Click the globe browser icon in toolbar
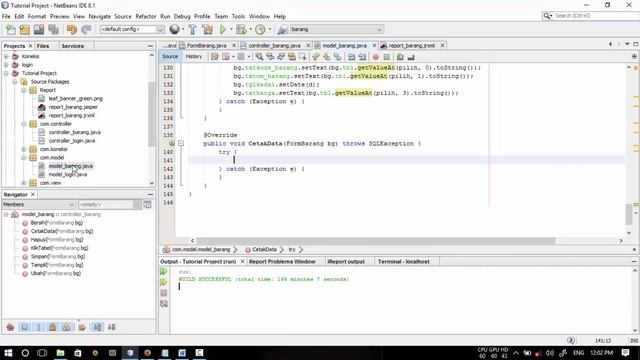The width and height of the screenshot is (640, 360). (x=174, y=29)
